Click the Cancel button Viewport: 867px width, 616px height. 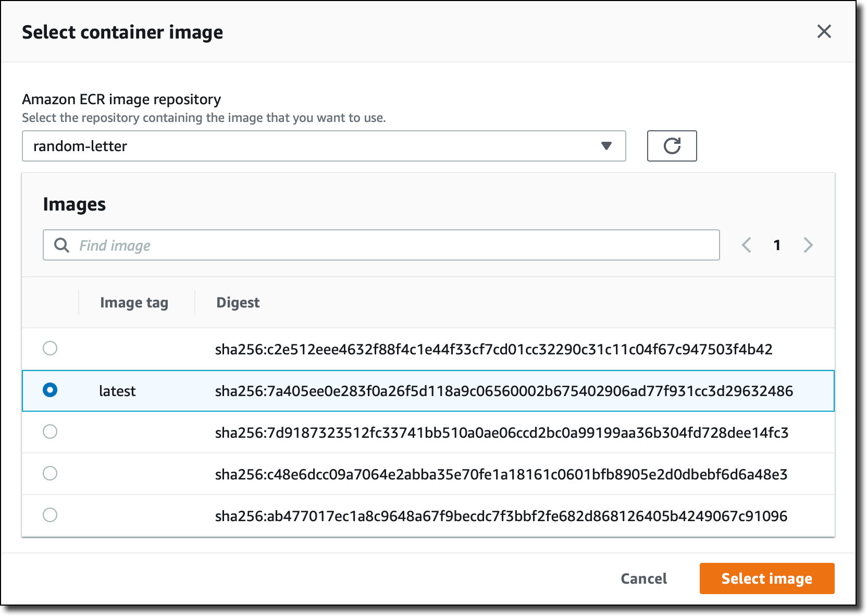[x=643, y=578]
